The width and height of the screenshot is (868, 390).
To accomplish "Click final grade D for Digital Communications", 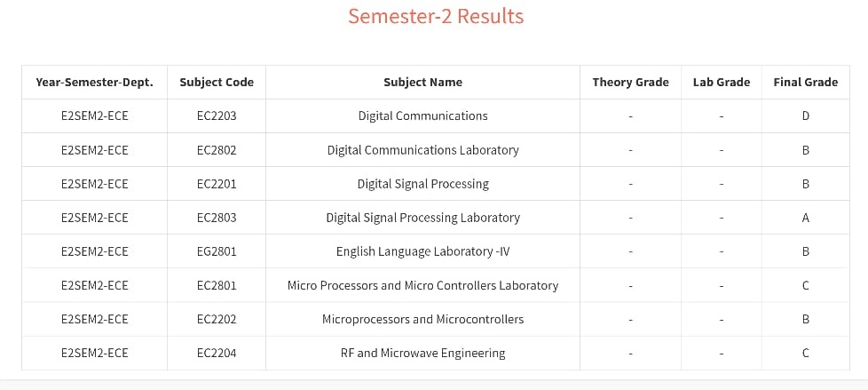I will (806, 116).
